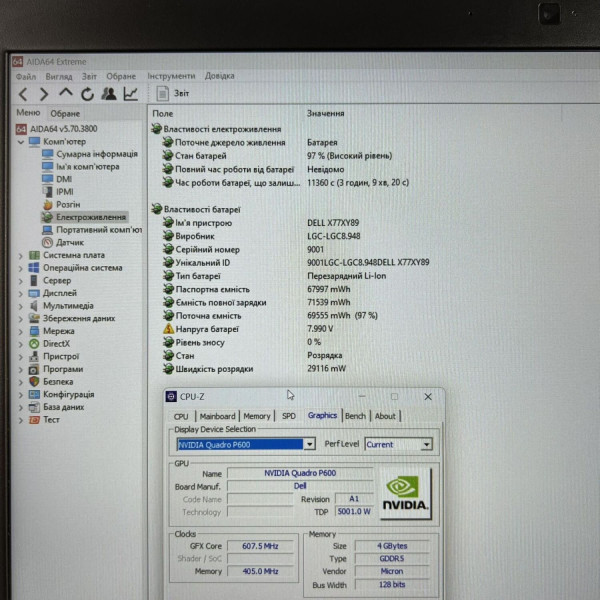Image resolution: width=600 pixels, height=600 pixels.
Task: Select the Швидкість розрядки row
Action: (x=254, y=369)
